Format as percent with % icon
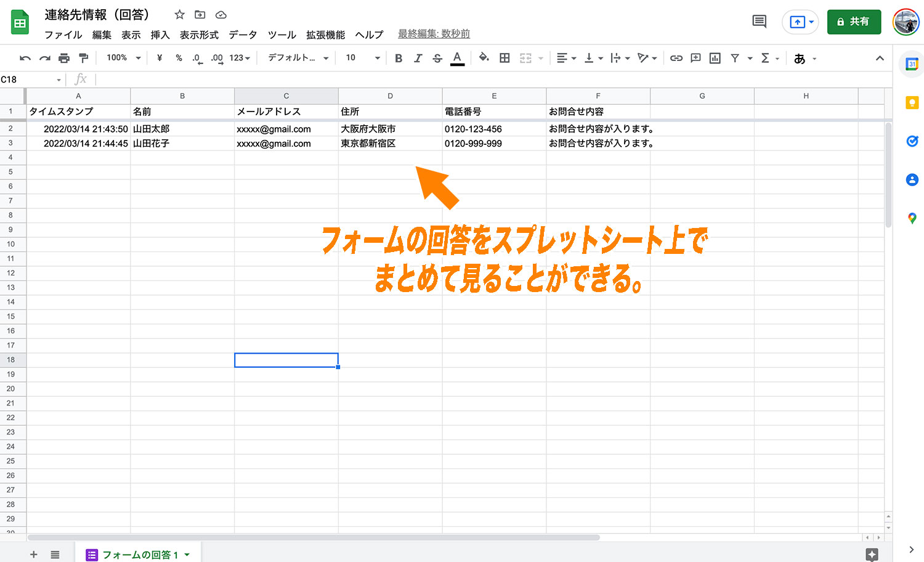 179,58
